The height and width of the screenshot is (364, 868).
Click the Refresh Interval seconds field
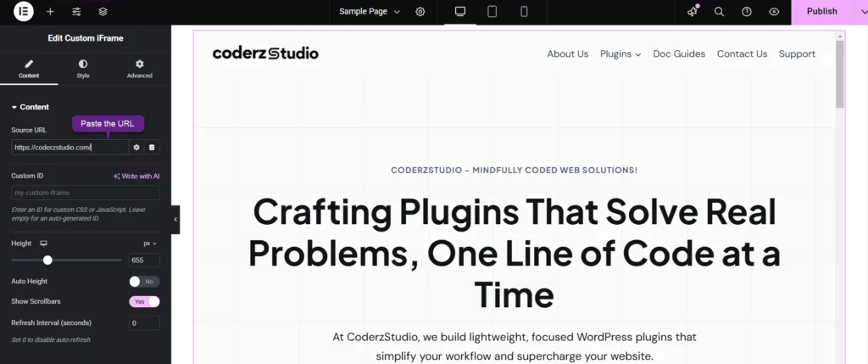tap(144, 323)
